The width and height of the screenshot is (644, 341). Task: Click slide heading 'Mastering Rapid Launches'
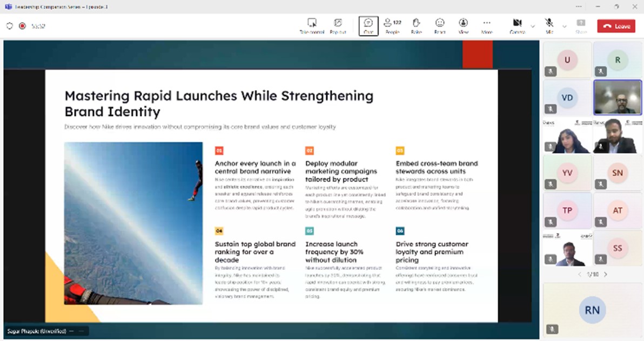219,104
